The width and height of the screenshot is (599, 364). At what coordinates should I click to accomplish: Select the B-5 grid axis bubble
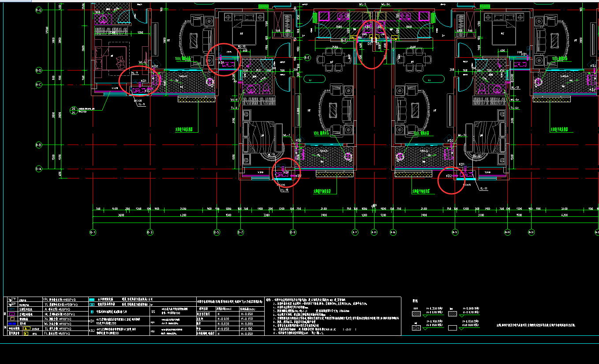(x=217, y=232)
